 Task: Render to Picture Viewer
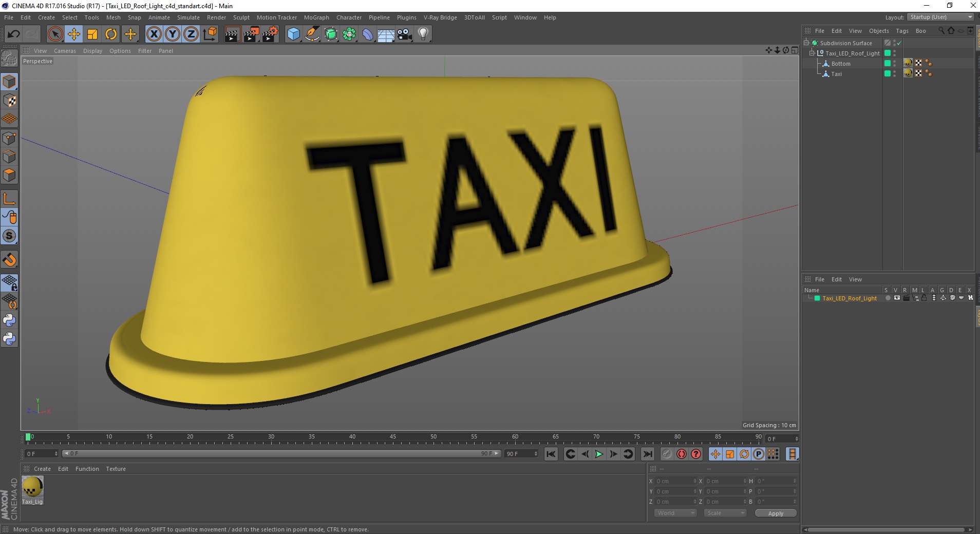(x=251, y=34)
